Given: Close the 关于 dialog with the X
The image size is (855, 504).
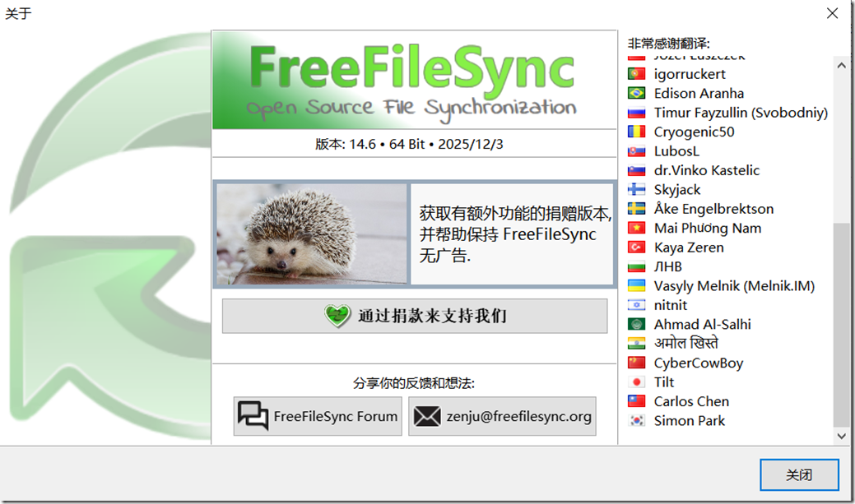Looking at the screenshot, I should (833, 13).
